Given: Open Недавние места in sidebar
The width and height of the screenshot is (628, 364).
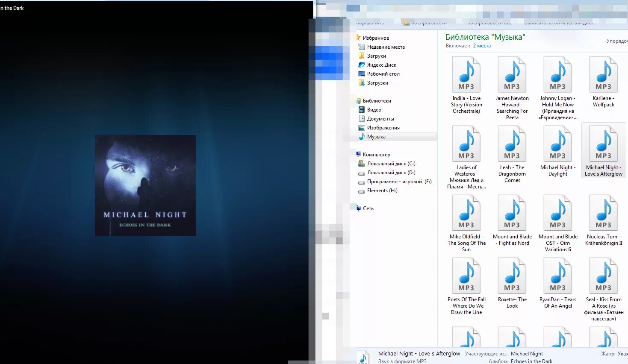Looking at the screenshot, I should (386, 47).
